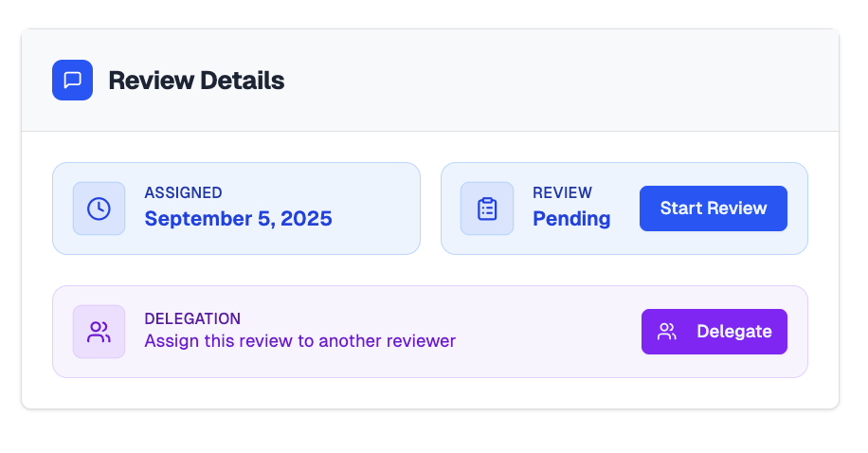
Task: Click "Assign this review to another reviewer" text
Action: tap(299, 341)
